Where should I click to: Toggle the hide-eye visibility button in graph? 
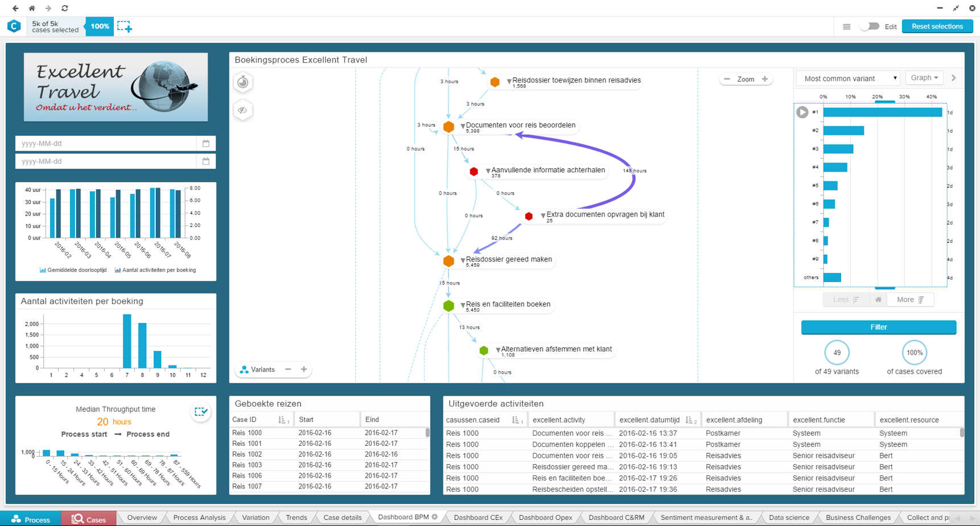pyautogui.click(x=243, y=110)
